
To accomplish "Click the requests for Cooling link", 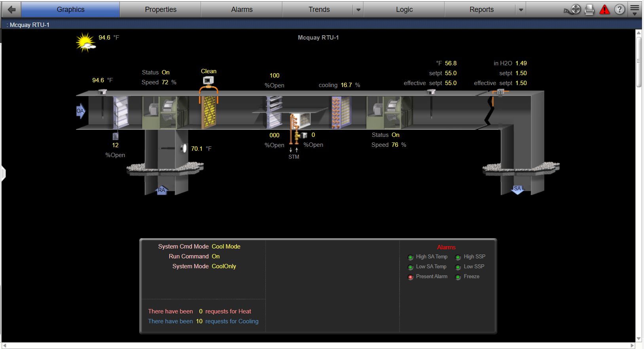I will pyautogui.click(x=232, y=321).
